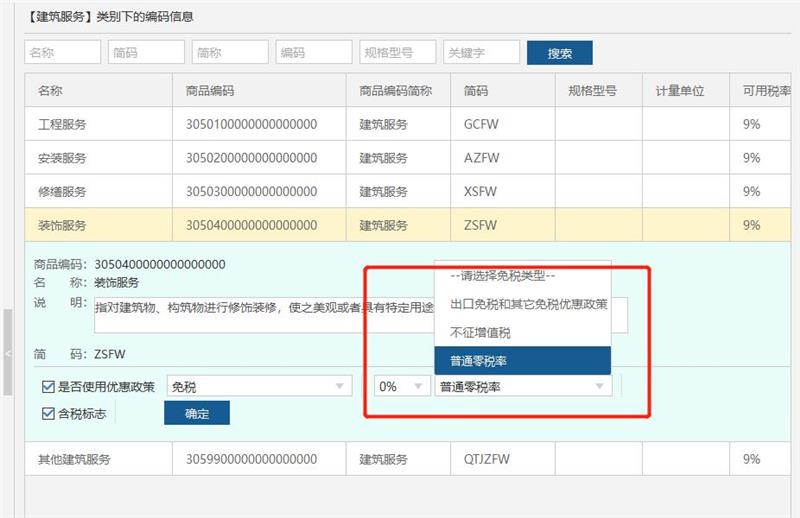
Task: Open the 普通零税率 tax-exempt type dropdown
Action: [523, 386]
